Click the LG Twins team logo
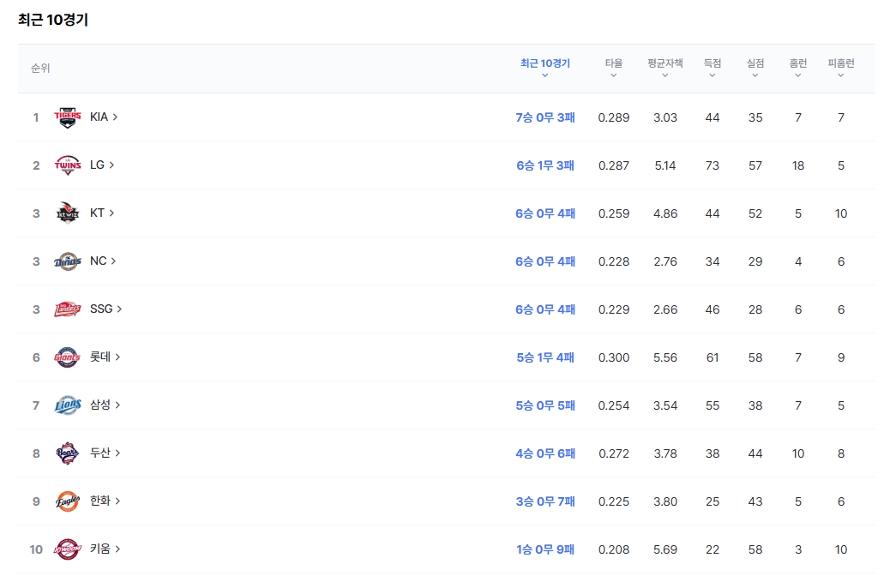Image resolution: width=890 pixels, height=588 pixels. tap(68, 165)
